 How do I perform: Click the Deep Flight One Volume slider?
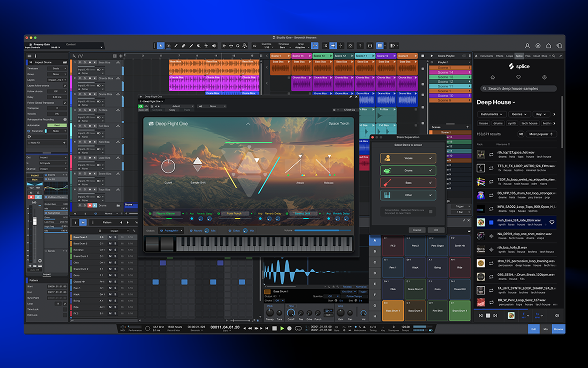point(322,230)
